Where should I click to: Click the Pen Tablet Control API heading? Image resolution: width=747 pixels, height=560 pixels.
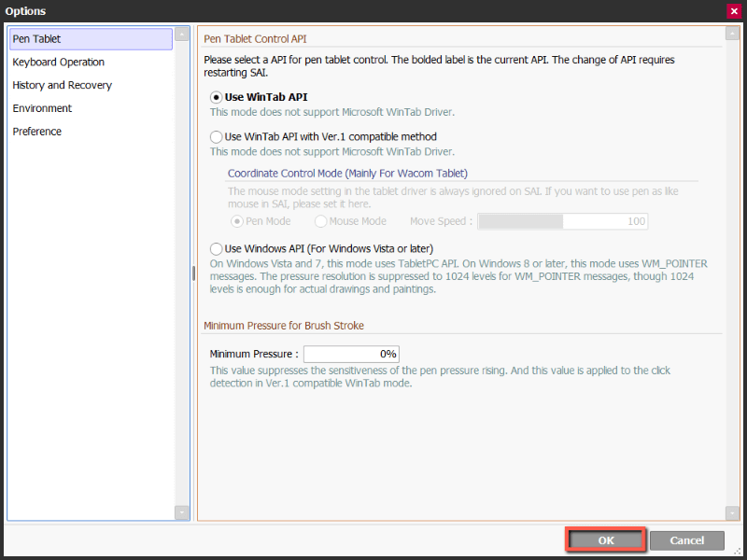point(255,39)
